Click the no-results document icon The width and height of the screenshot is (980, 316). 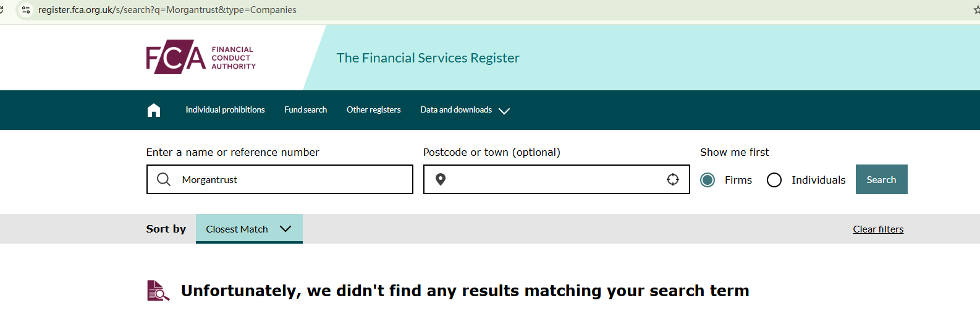tap(158, 291)
